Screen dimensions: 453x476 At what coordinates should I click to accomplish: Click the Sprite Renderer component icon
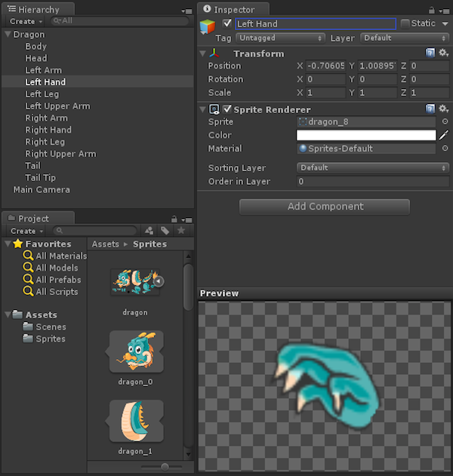[x=214, y=109]
